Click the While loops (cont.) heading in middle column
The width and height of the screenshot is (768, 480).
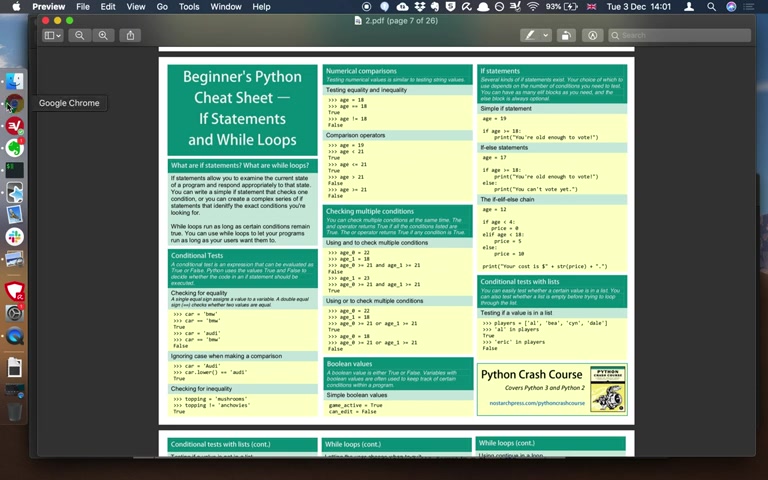pos(353,444)
